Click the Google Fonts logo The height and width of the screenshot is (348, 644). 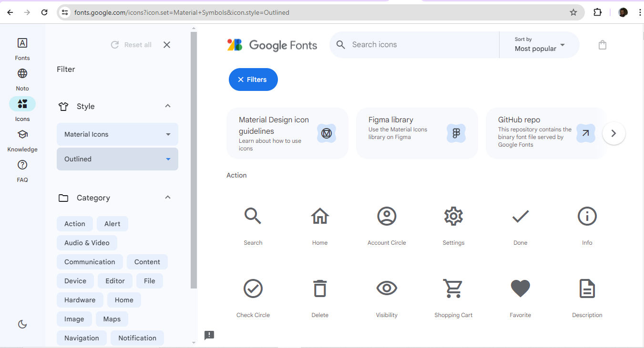[272, 45]
